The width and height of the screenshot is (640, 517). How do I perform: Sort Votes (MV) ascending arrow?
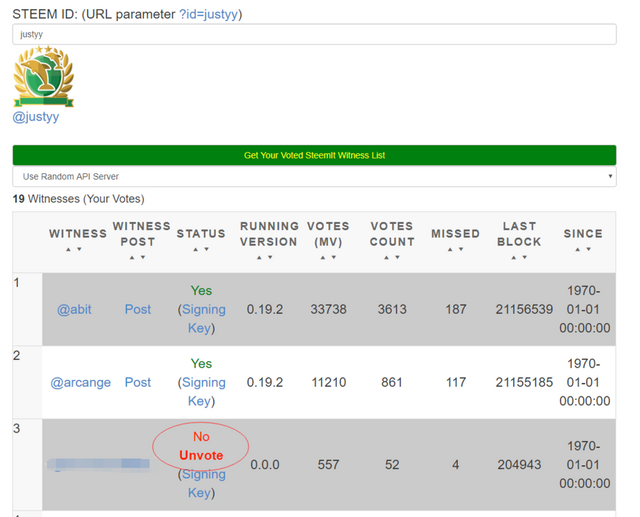point(323,257)
